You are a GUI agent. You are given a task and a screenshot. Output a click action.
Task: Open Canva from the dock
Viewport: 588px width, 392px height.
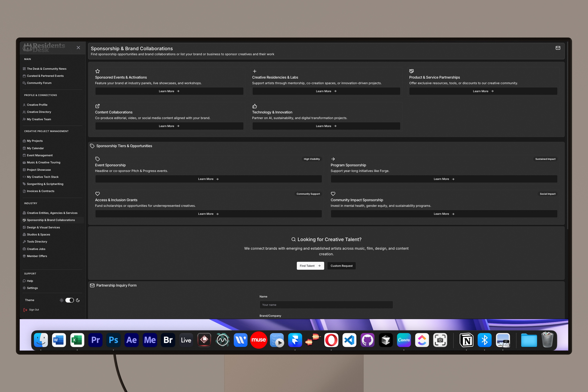(404, 340)
